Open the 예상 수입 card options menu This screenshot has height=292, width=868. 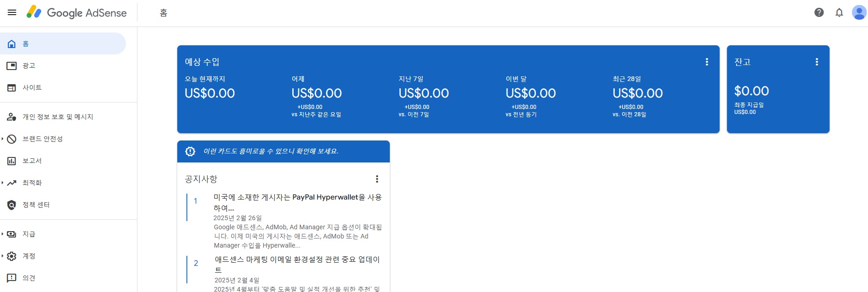(x=707, y=61)
